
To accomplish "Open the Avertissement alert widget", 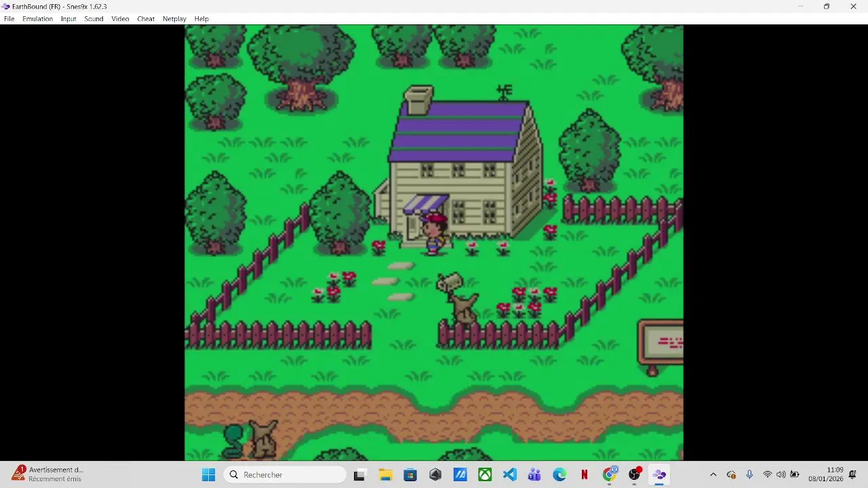I will click(47, 474).
